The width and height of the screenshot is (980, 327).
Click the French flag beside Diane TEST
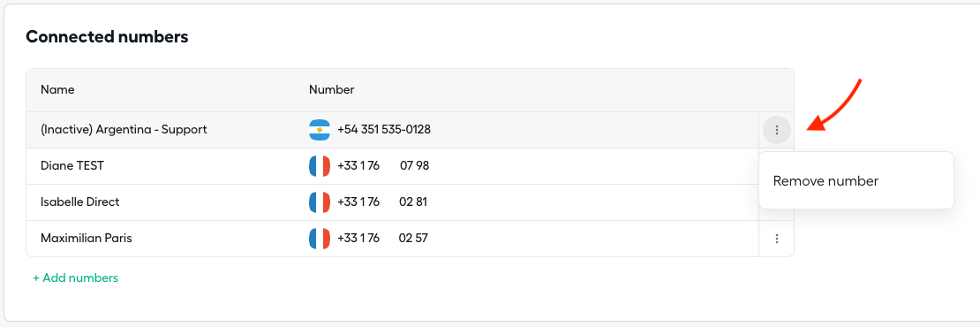click(320, 166)
